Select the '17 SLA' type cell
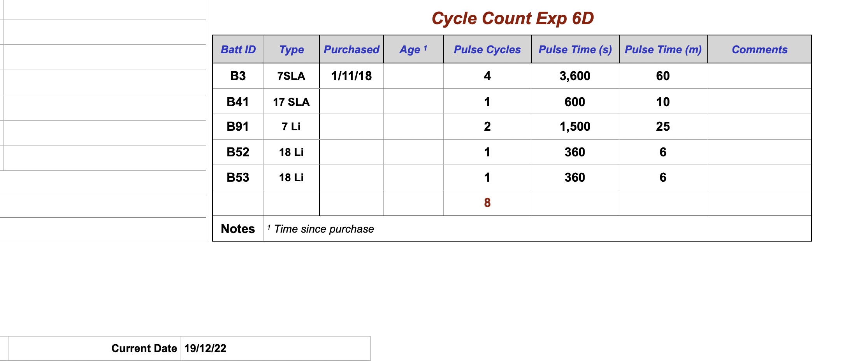The width and height of the screenshot is (868, 361). click(x=292, y=102)
